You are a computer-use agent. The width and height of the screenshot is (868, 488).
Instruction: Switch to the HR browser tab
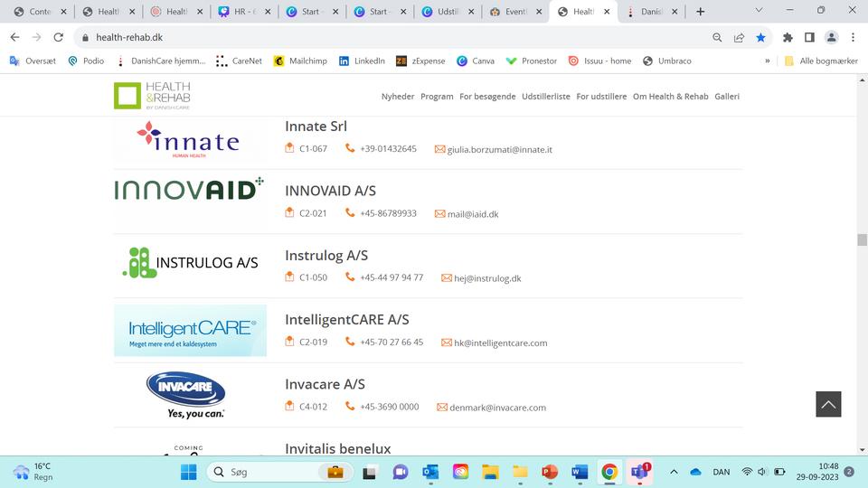click(243, 12)
